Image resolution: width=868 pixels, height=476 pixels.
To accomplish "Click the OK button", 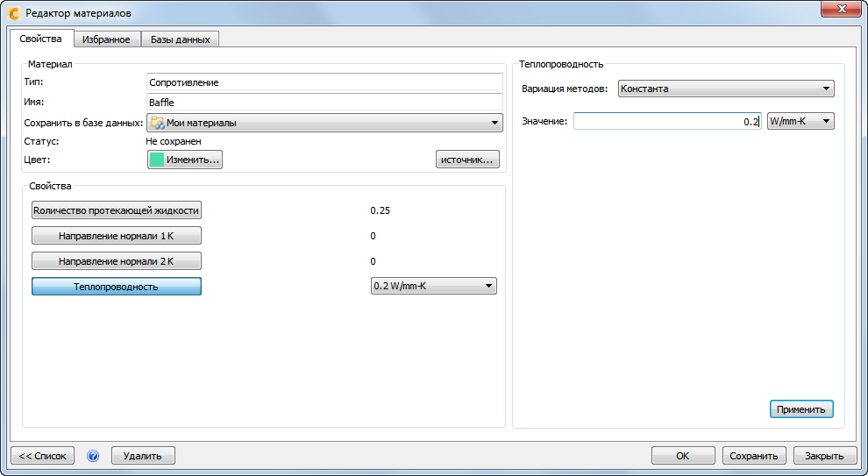I will tap(683, 456).
